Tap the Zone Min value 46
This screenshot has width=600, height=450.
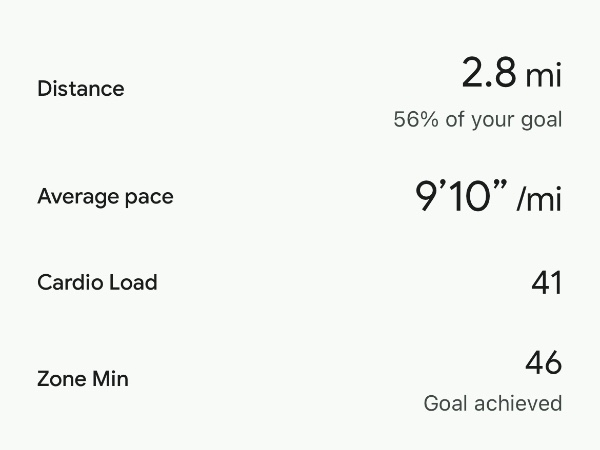[543, 363]
